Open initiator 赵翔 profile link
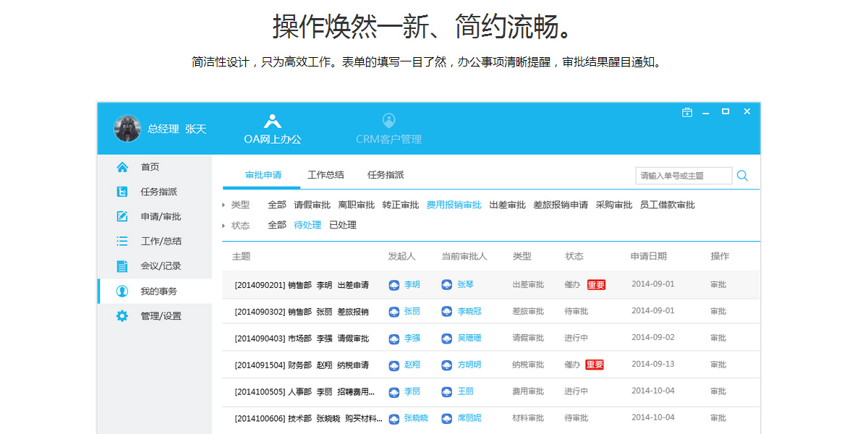Image resolution: width=868 pixels, height=434 pixels. pyautogui.click(x=412, y=365)
